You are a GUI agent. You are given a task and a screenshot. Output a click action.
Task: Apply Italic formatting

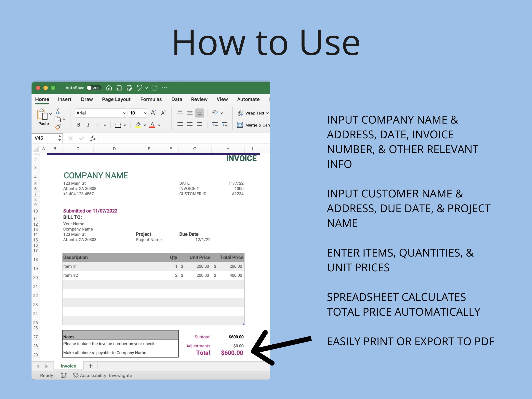tap(88, 125)
